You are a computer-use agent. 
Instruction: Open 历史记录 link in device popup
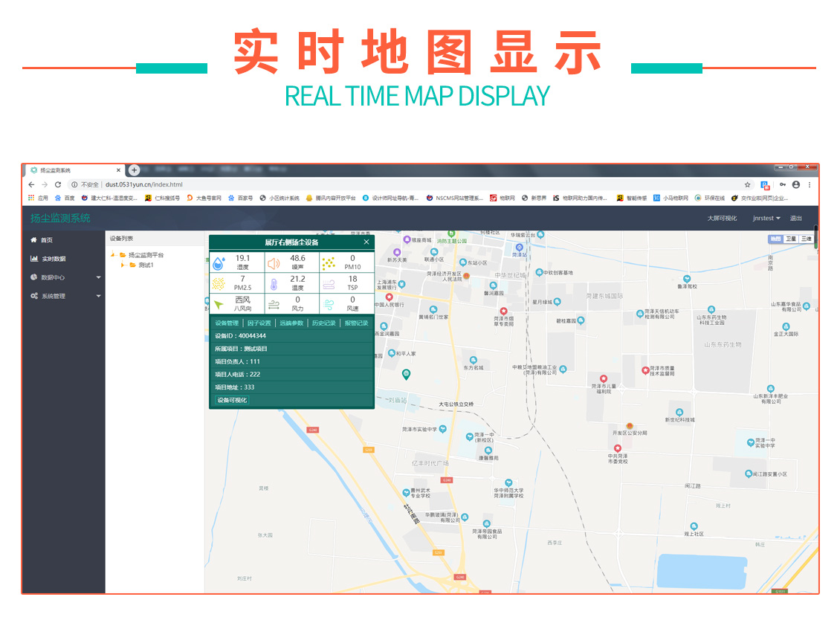pos(323,323)
